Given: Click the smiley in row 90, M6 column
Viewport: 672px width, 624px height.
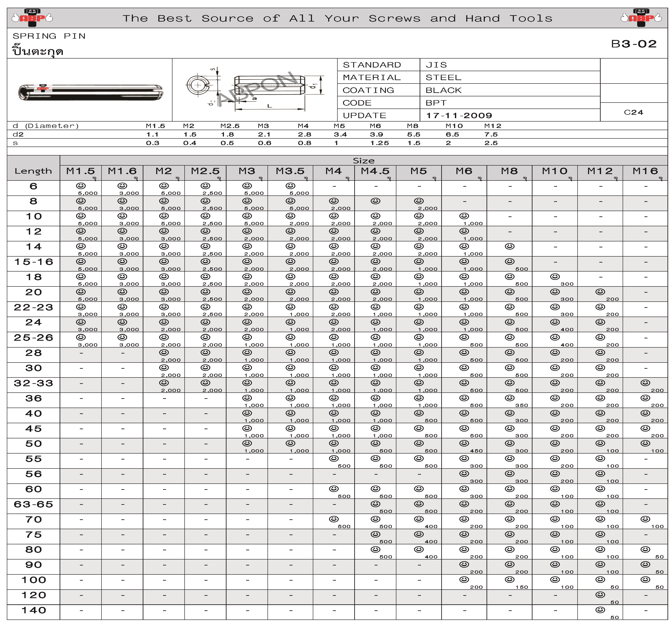Looking at the screenshot, I should (464, 564).
